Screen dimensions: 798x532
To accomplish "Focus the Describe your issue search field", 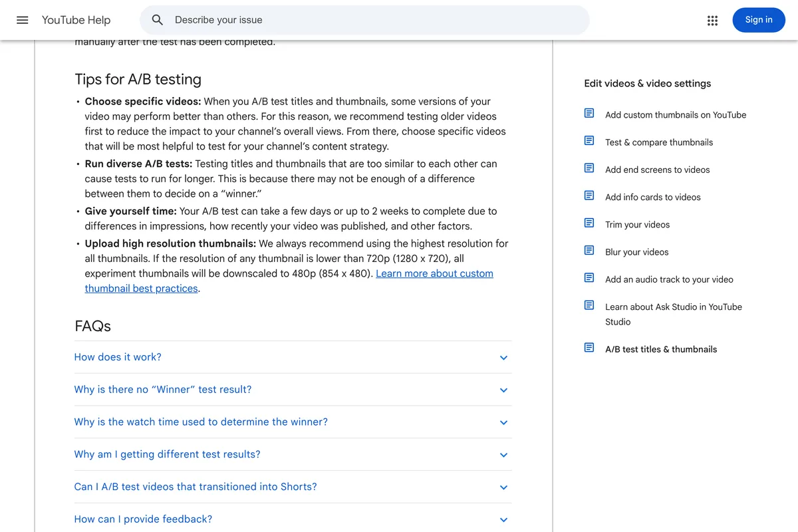I will (364, 20).
